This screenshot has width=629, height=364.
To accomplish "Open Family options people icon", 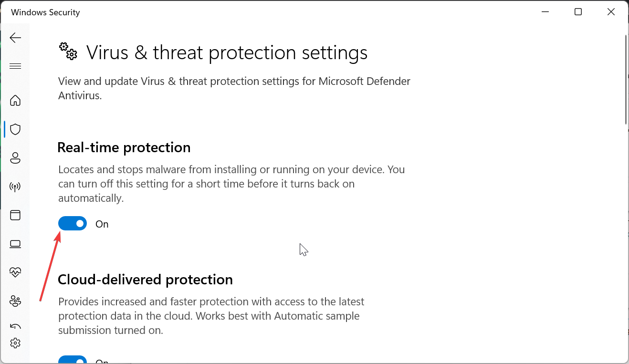I will (x=15, y=302).
